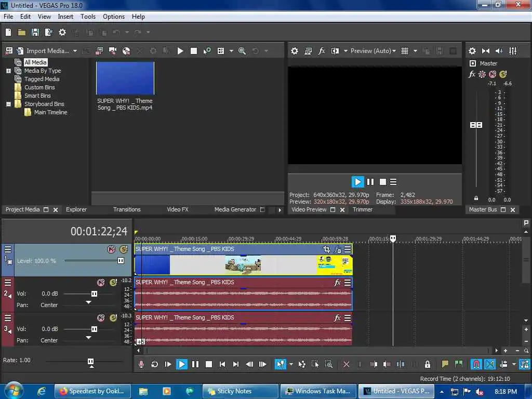Open mixing console icon in Master Bus
This screenshot has height=399, width=532.
pyautogui.click(x=513, y=51)
